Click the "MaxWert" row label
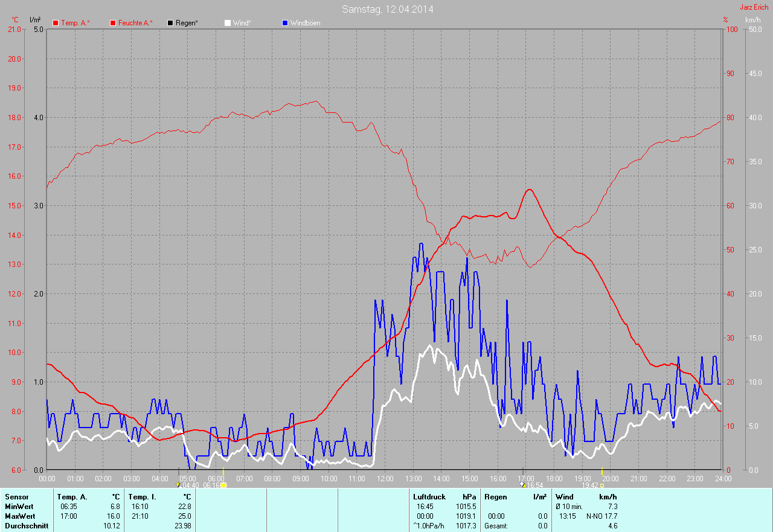 tap(20, 516)
